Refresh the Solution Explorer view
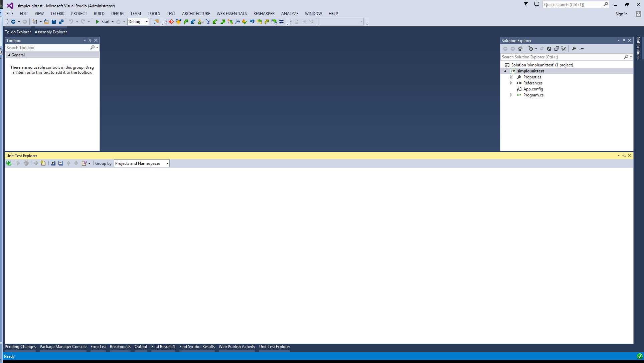The height and width of the screenshot is (363, 644). (x=549, y=49)
